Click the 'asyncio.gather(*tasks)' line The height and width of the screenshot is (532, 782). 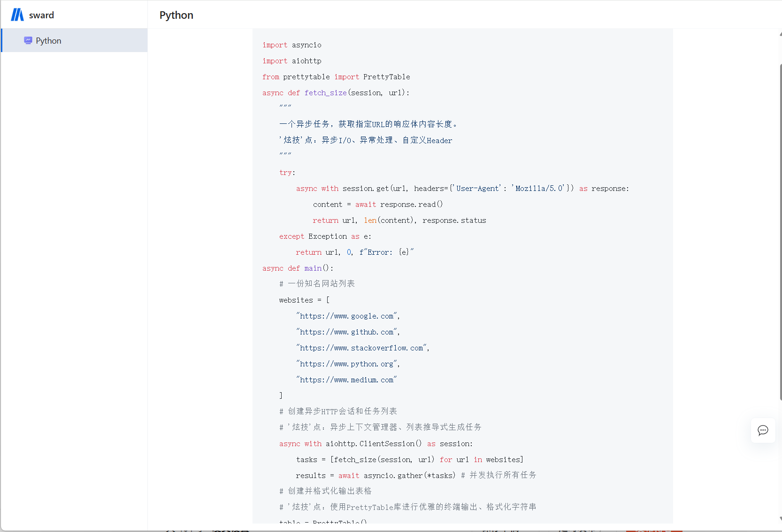416,476
